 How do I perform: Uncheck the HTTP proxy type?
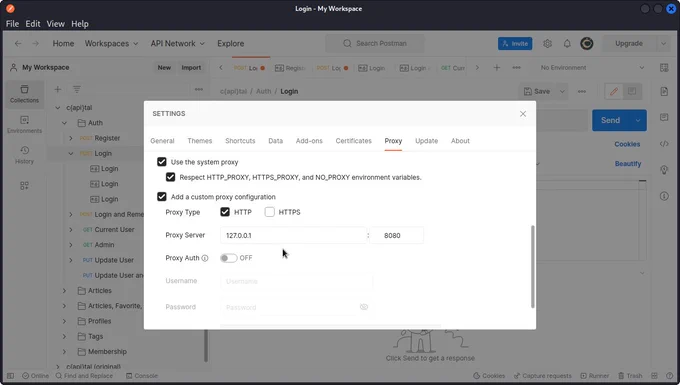[225, 212]
